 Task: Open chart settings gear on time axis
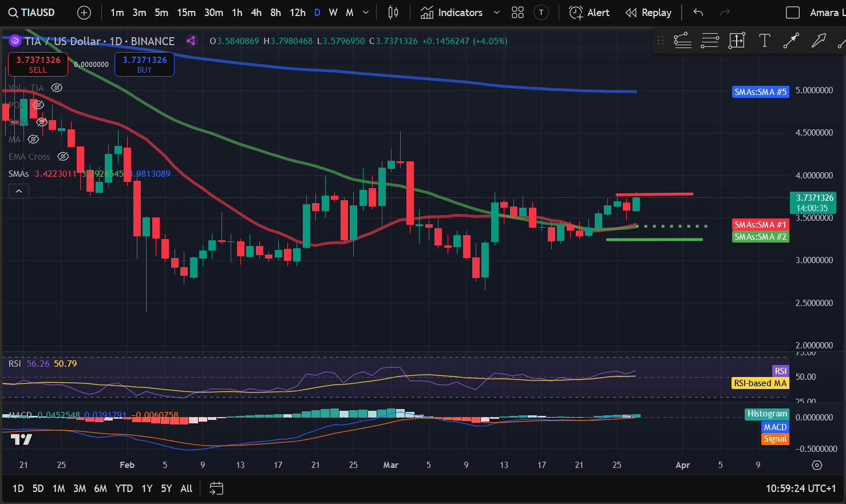point(817,465)
